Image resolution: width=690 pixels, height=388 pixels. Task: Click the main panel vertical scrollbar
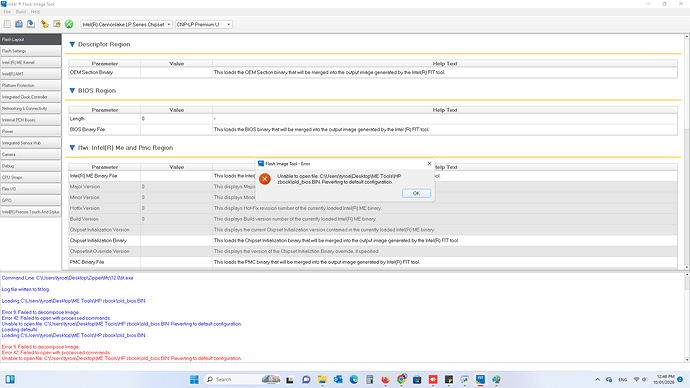pos(686,152)
